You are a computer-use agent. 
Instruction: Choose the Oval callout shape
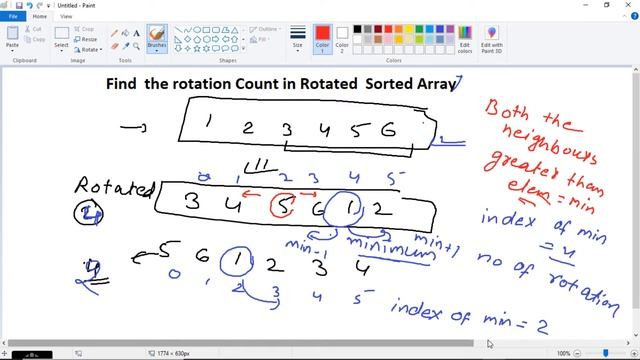pyautogui.click(x=225, y=49)
